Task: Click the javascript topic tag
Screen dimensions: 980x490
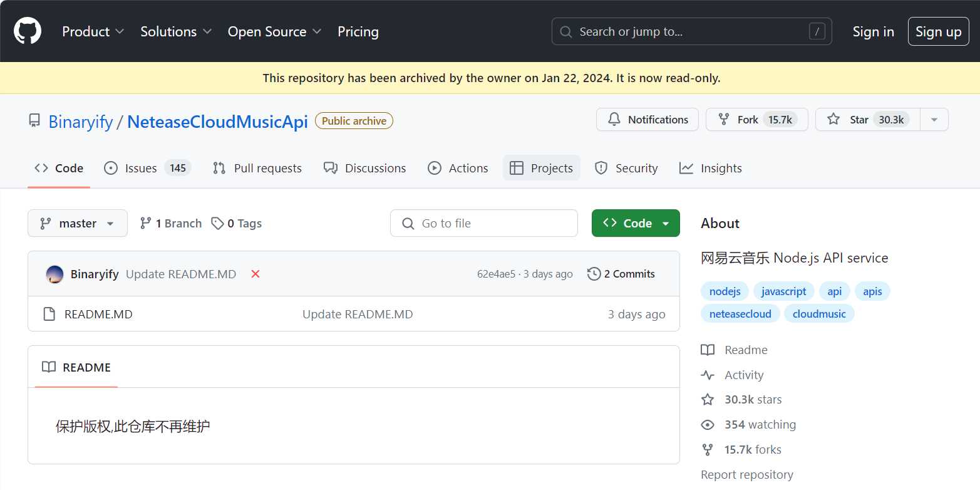Action: (784, 291)
